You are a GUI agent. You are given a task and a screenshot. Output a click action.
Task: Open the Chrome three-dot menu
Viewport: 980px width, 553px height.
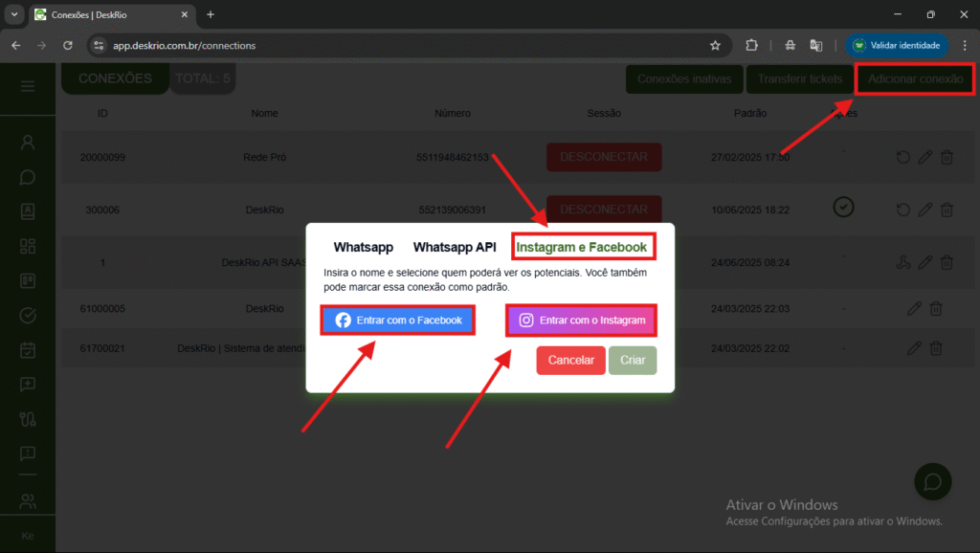click(x=965, y=45)
